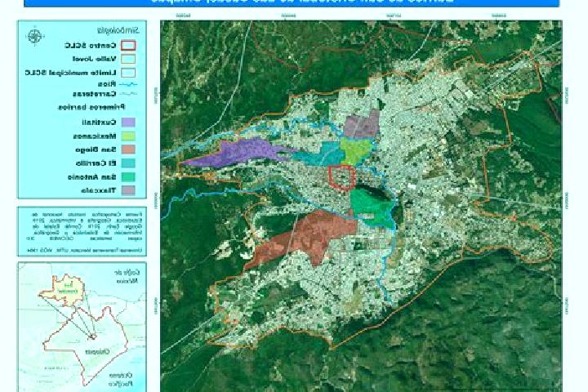
Task: Click the bright green polygon below the center outline
Action: pos(372,207)
